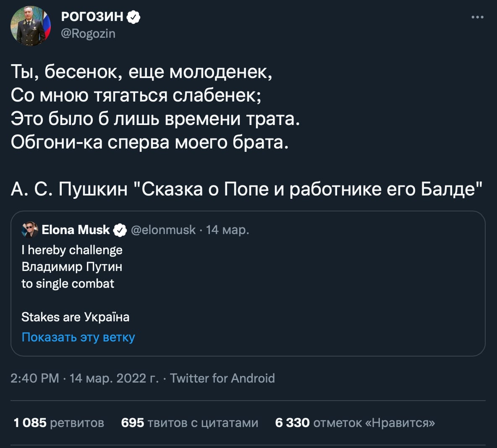Click the 2:40 PM tweet timestamp
The height and width of the screenshot is (448, 497).
34,378
